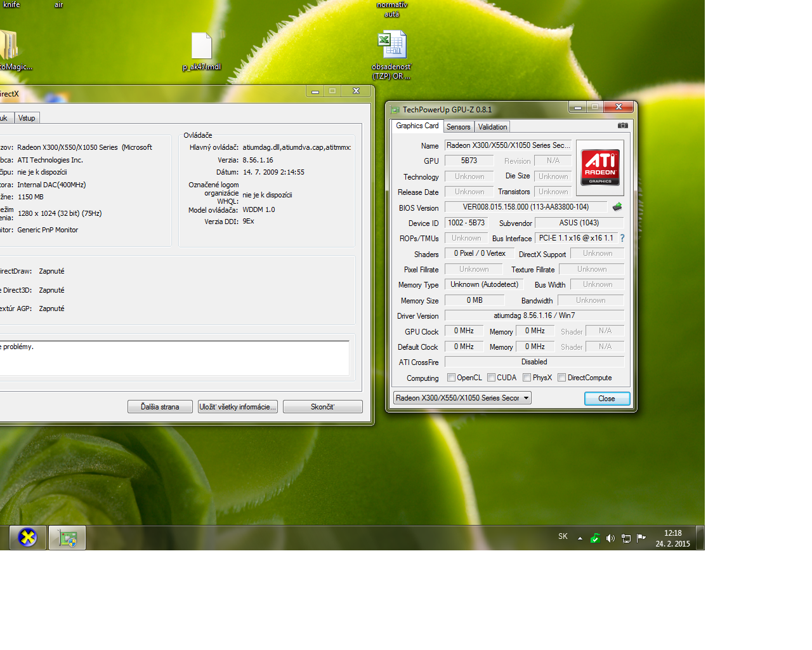The width and height of the screenshot is (812, 650).
Task: Click the Uložiť všetky informácie button
Action: point(237,407)
